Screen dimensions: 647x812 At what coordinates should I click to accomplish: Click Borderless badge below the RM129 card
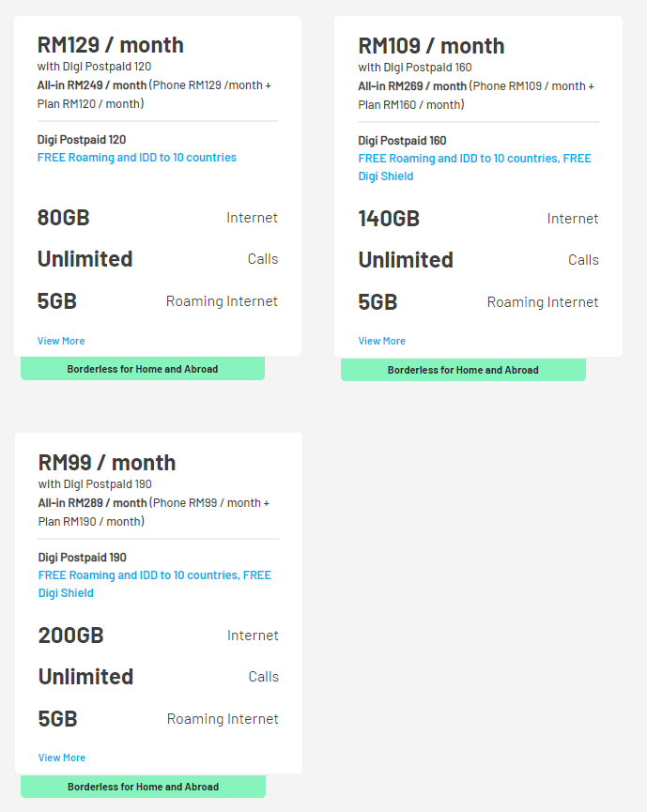(x=143, y=369)
